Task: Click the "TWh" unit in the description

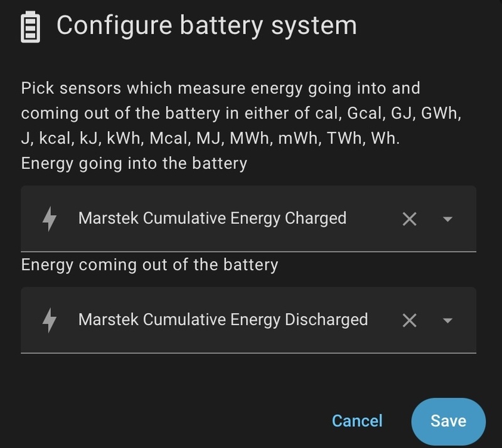Action: [344, 139]
